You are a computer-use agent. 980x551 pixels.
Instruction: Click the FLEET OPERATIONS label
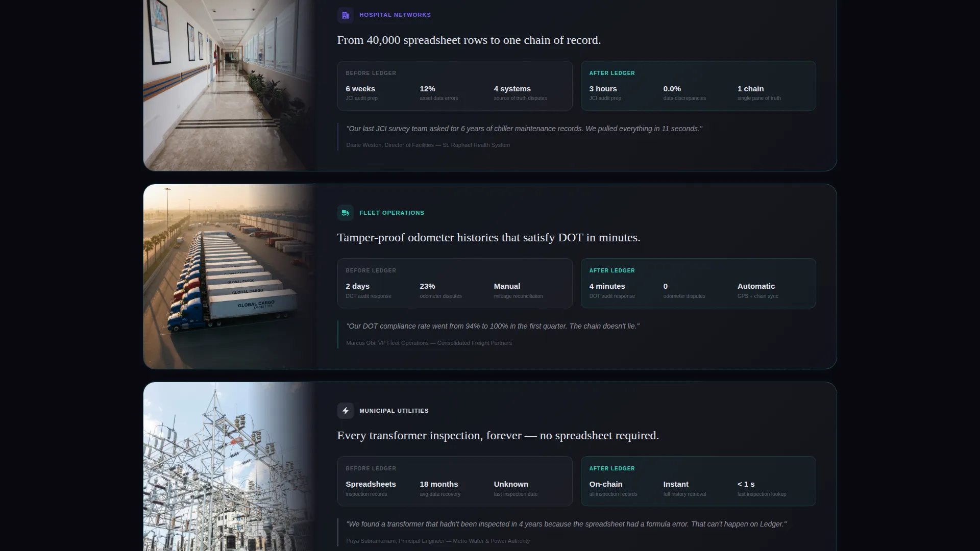pyautogui.click(x=391, y=213)
